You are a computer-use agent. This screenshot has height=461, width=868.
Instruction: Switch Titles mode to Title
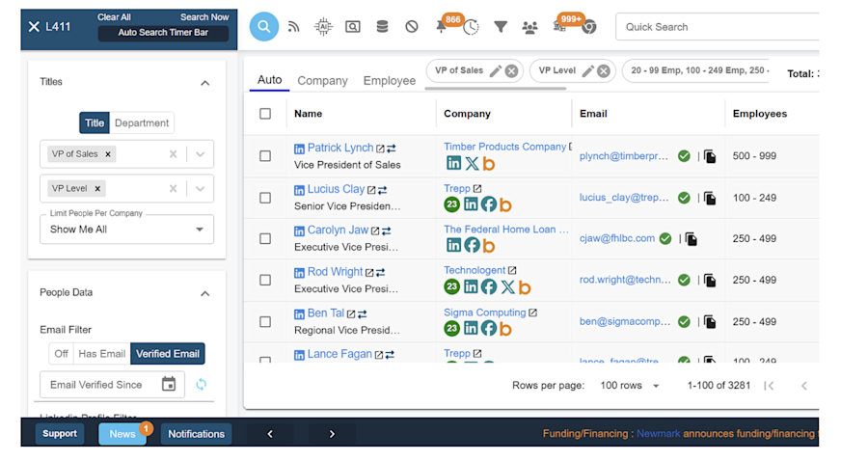(95, 122)
